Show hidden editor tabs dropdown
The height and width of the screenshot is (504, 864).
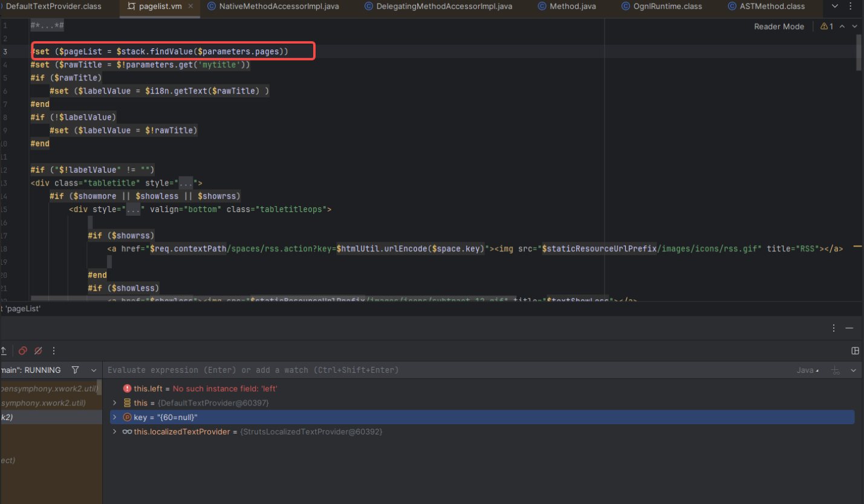coord(835,7)
